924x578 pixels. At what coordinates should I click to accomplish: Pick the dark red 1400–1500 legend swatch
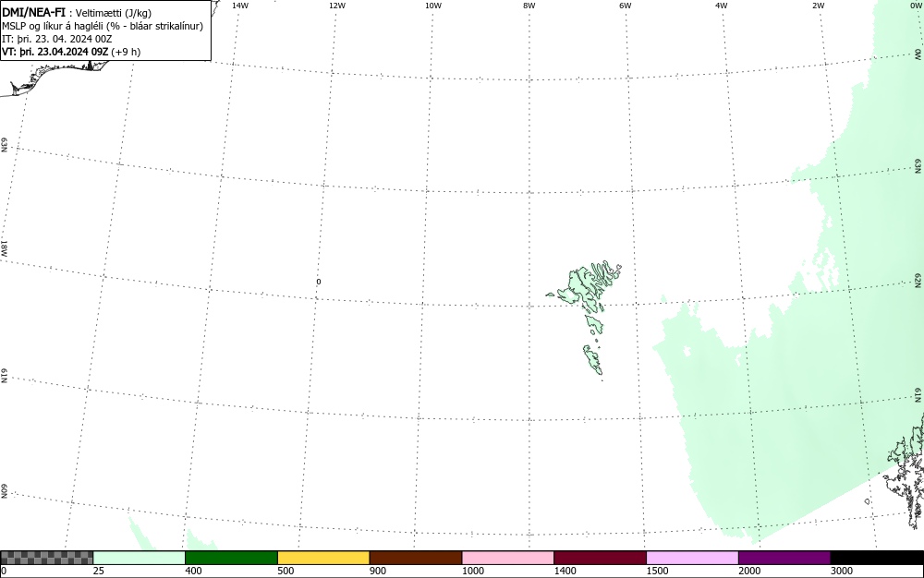point(600,558)
